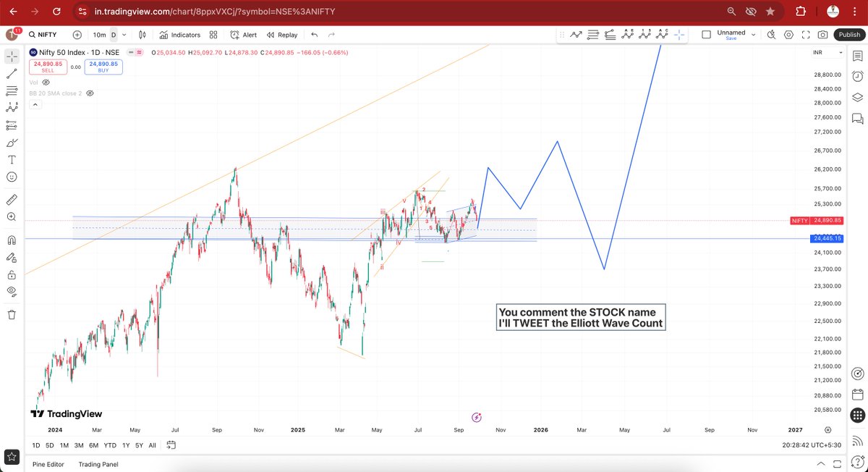Enter fullscreen mode

click(x=806, y=35)
